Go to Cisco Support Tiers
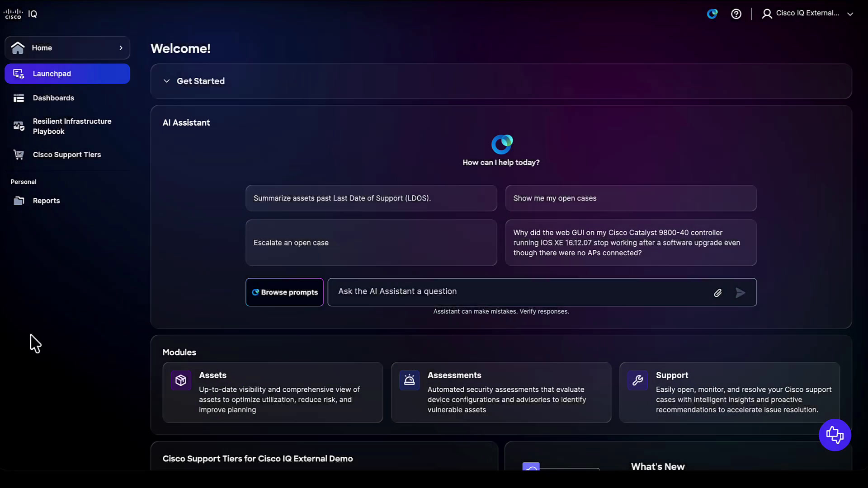This screenshot has width=868, height=488. (x=67, y=155)
